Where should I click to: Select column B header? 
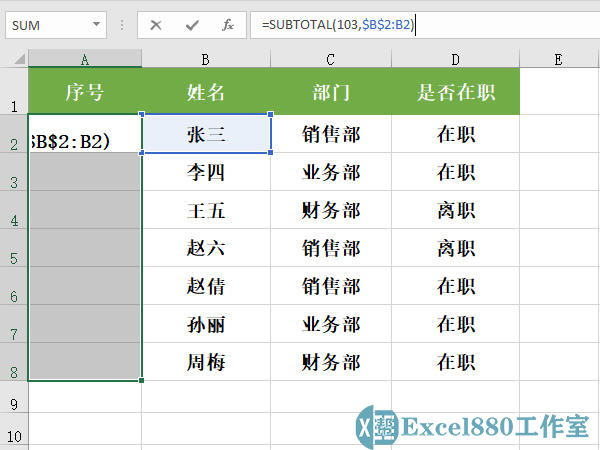coord(206,59)
